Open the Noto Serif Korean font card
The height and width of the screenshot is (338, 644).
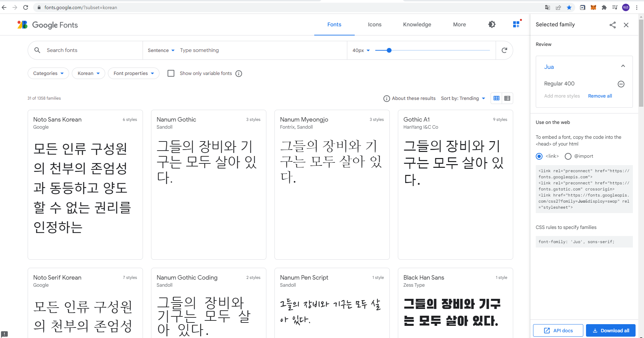(85, 303)
